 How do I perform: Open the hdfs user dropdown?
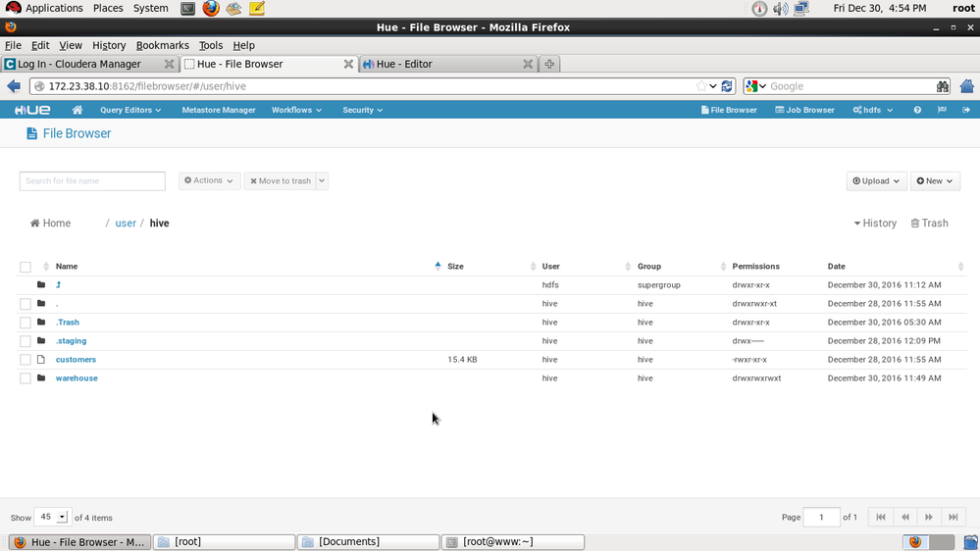(872, 110)
